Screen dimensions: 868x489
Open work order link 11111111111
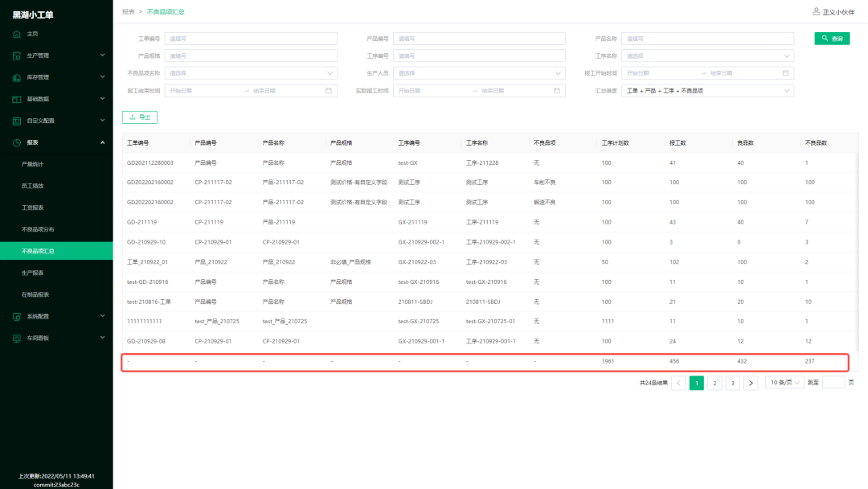145,321
